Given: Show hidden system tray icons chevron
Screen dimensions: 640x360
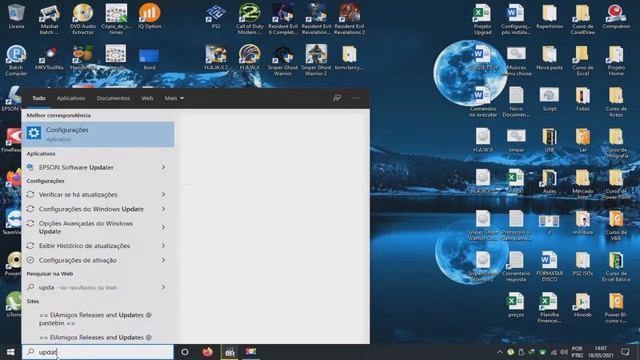Looking at the screenshot, I should tap(500, 352).
